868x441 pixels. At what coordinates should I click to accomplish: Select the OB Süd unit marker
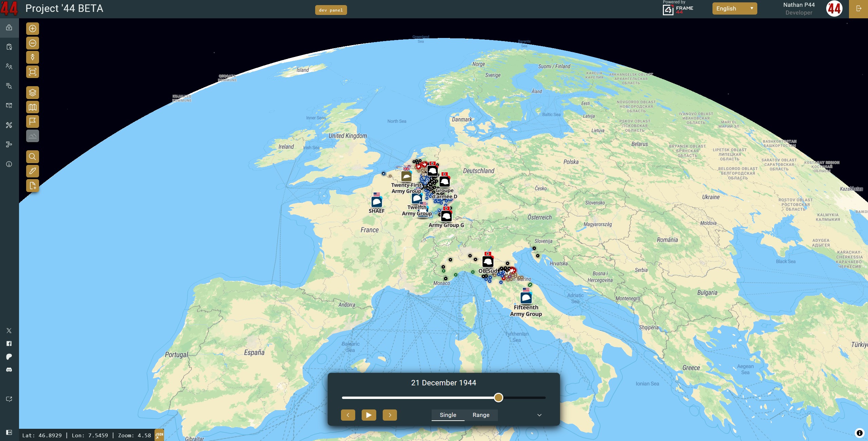click(x=488, y=261)
